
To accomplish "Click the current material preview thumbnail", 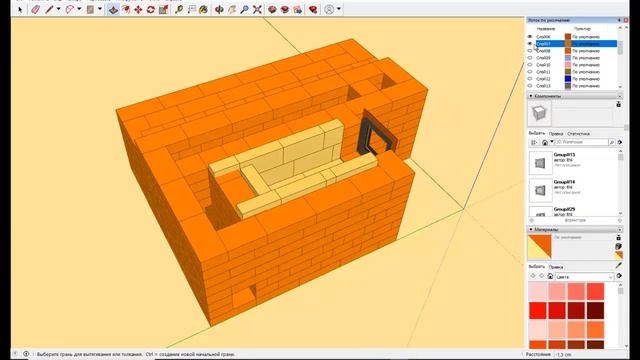I will [540, 247].
